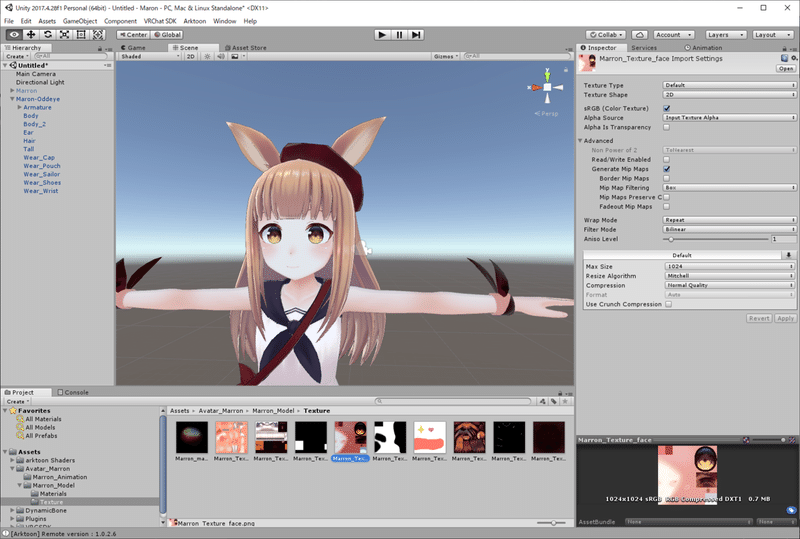Toggle the Center pivot button
This screenshot has width=800, height=539.
click(x=133, y=35)
